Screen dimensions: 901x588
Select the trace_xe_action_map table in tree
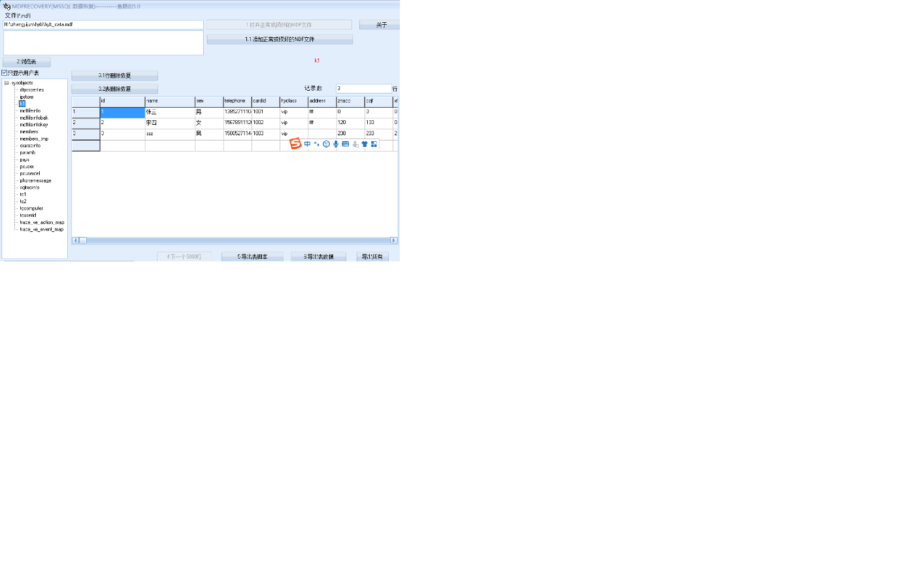tap(42, 223)
